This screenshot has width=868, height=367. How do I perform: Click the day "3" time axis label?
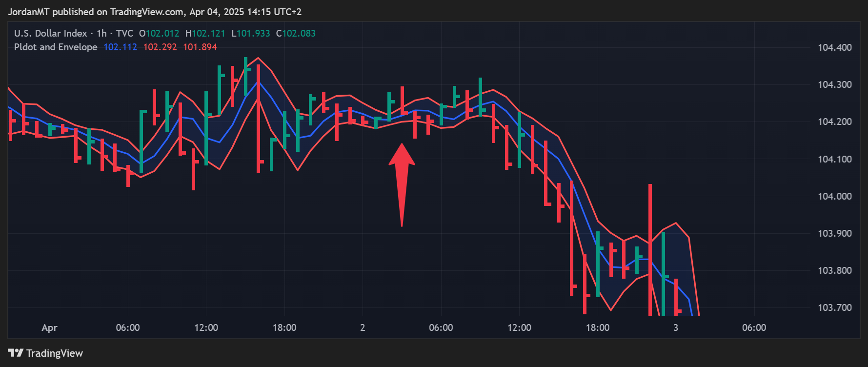[676, 327]
